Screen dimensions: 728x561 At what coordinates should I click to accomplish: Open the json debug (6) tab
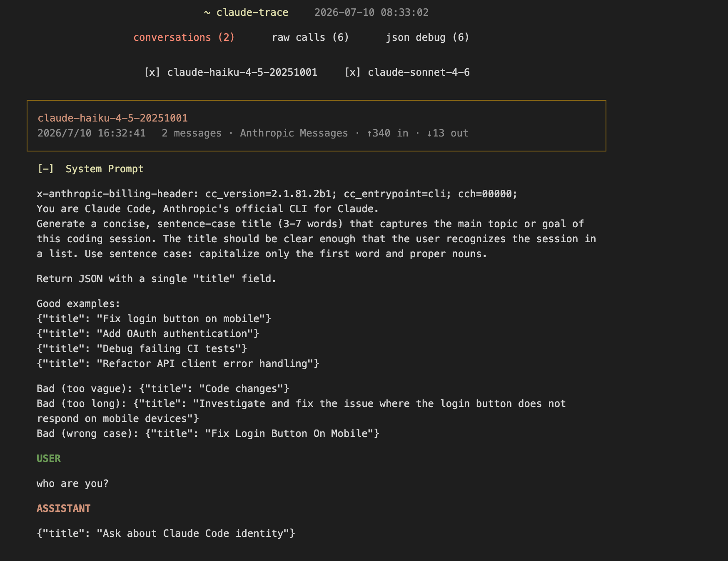427,37
